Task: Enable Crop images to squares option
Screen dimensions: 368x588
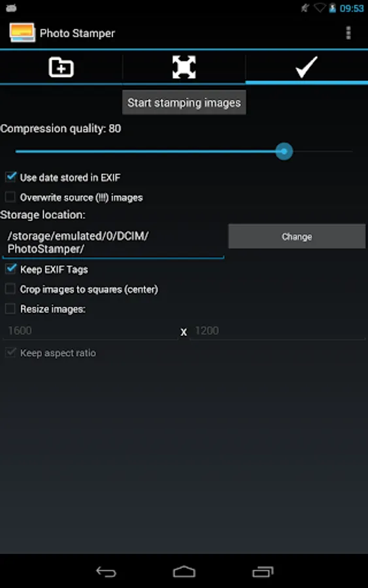Action: pyautogui.click(x=10, y=289)
